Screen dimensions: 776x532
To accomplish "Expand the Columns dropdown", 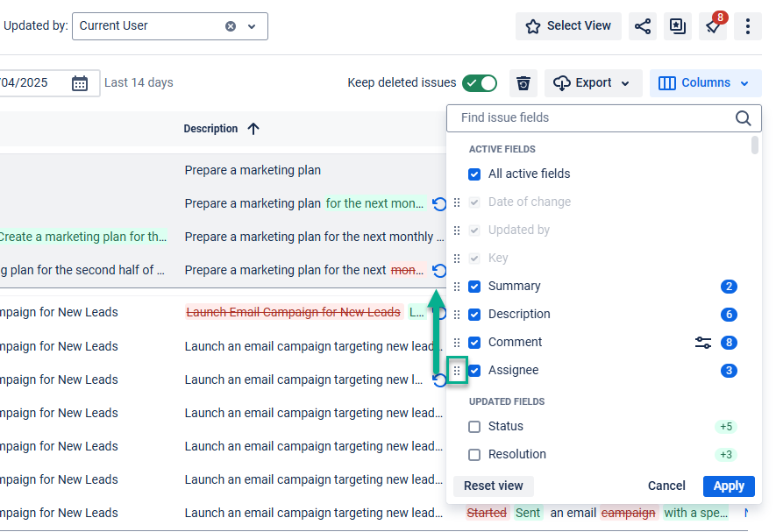I will [x=705, y=83].
